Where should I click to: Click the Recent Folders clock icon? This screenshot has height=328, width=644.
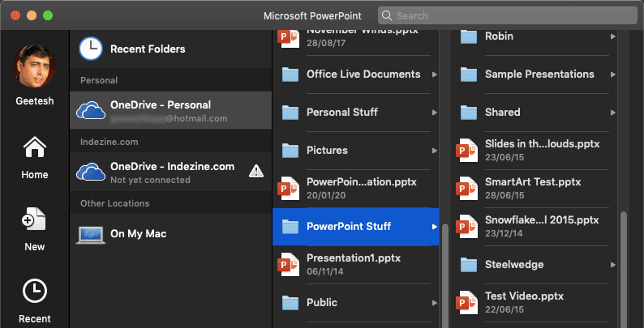pyautogui.click(x=90, y=49)
